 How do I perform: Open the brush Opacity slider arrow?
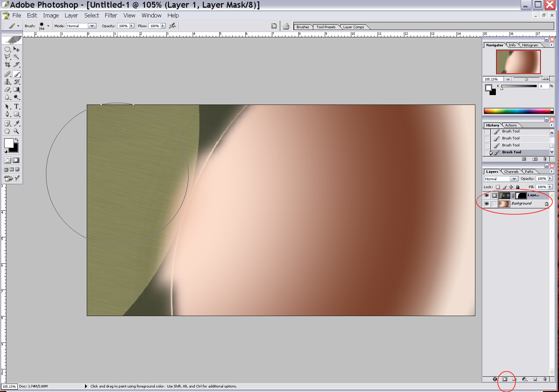pos(131,26)
